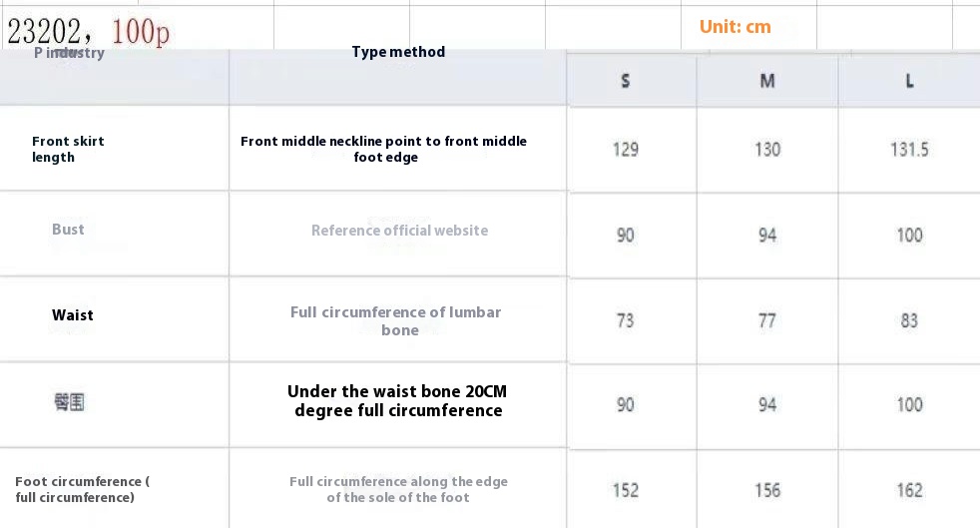Select 'Full circumference of lumbar bone' cell
Image resolution: width=980 pixels, height=528 pixels.
point(395,320)
